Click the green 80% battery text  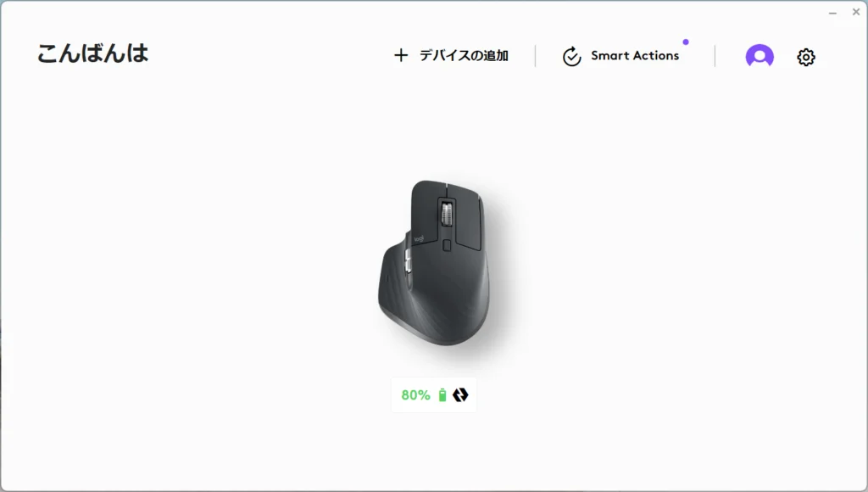click(x=415, y=395)
